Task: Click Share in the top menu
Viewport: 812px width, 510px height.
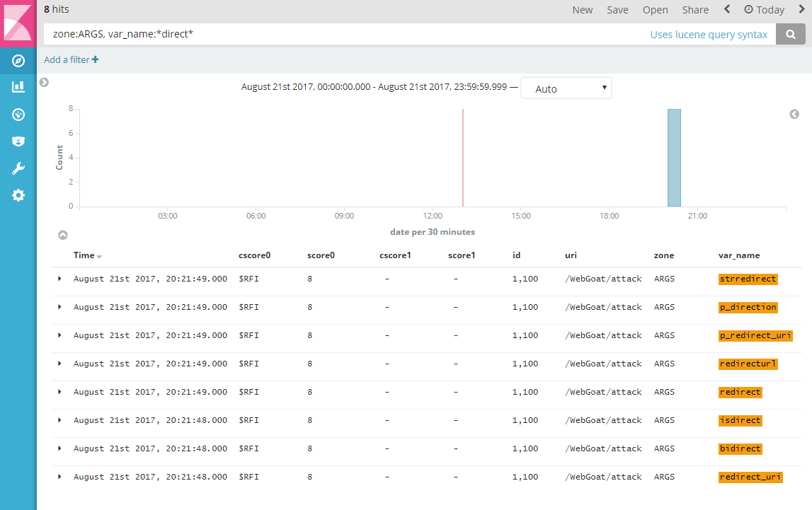Action: coord(695,10)
